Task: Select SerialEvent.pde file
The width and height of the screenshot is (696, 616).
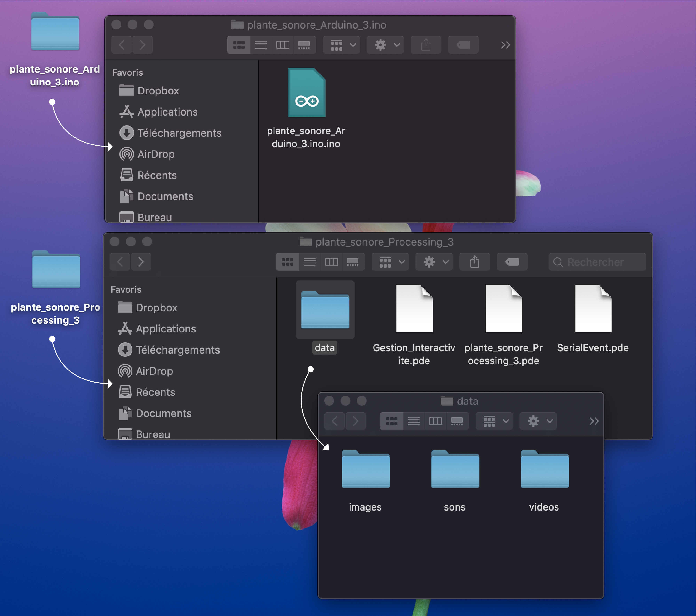Action: click(593, 309)
